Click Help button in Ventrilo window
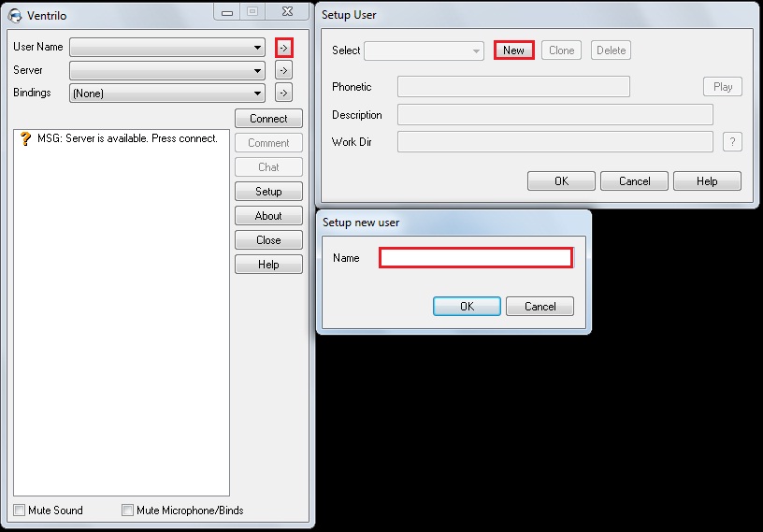Viewport: 763px width, 532px height. coord(268,265)
